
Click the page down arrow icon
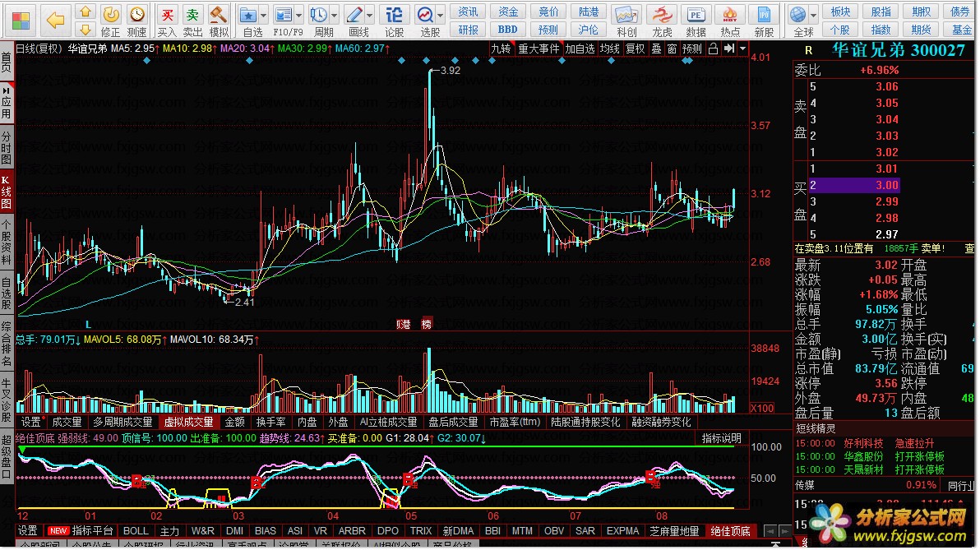tap(86, 30)
